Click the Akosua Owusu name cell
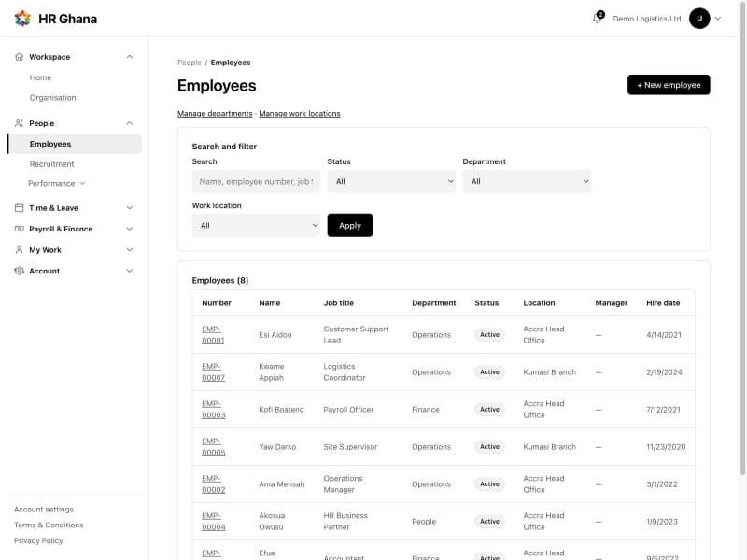Viewport: 747px width, 560px height. [272, 522]
